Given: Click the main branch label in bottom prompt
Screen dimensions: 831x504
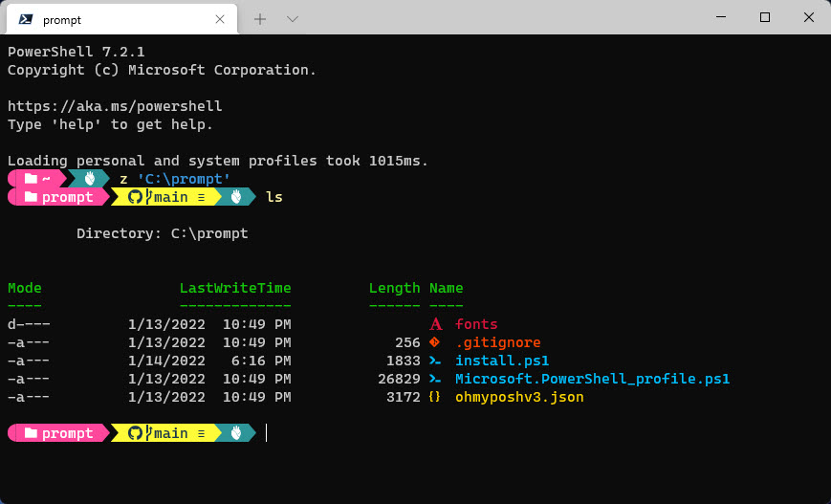Looking at the screenshot, I should pos(170,433).
